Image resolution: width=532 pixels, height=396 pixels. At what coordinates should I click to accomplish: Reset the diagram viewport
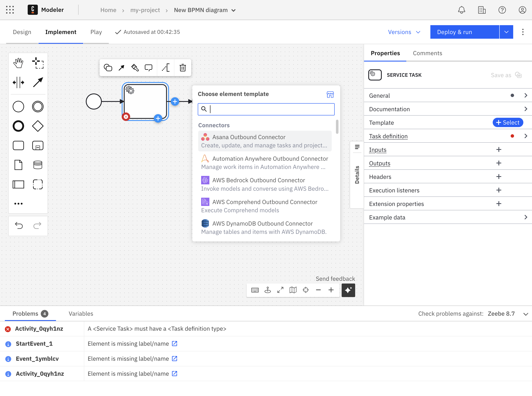coord(306,290)
